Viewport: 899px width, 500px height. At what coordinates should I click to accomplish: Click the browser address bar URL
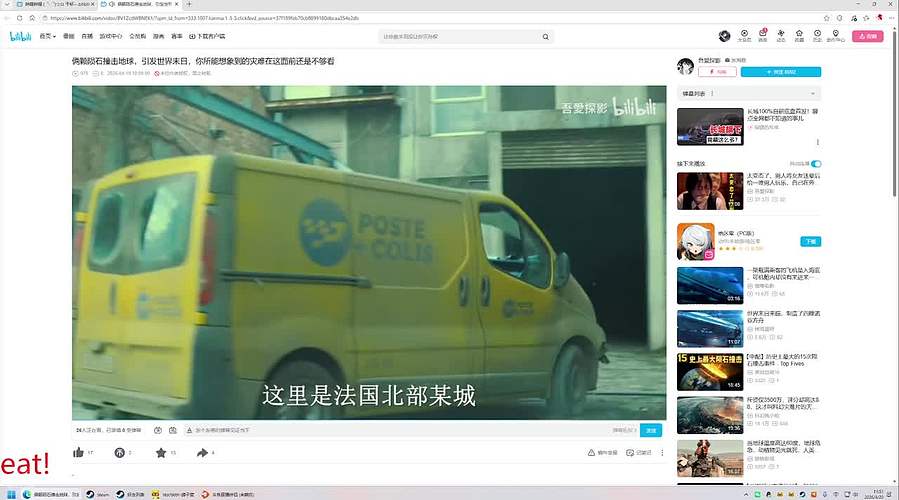(204, 18)
